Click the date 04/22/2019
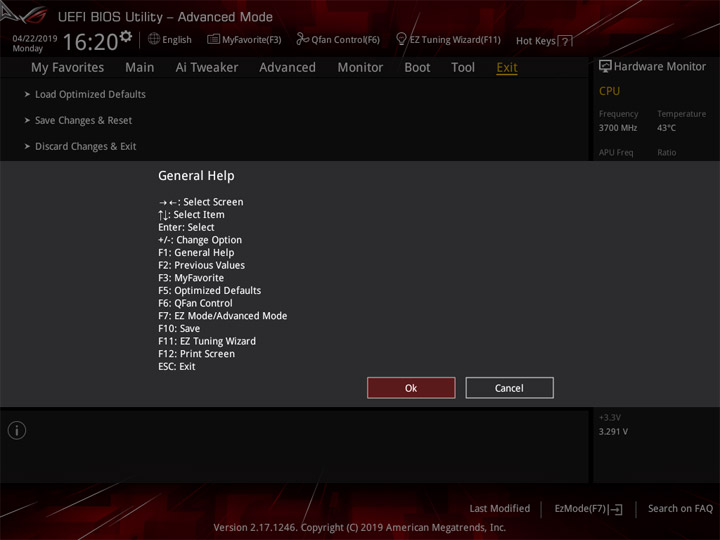This screenshot has width=720, height=540. [35, 39]
